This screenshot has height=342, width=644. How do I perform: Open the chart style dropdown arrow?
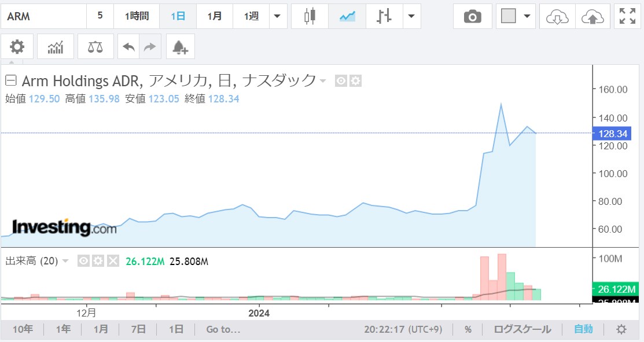point(411,16)
